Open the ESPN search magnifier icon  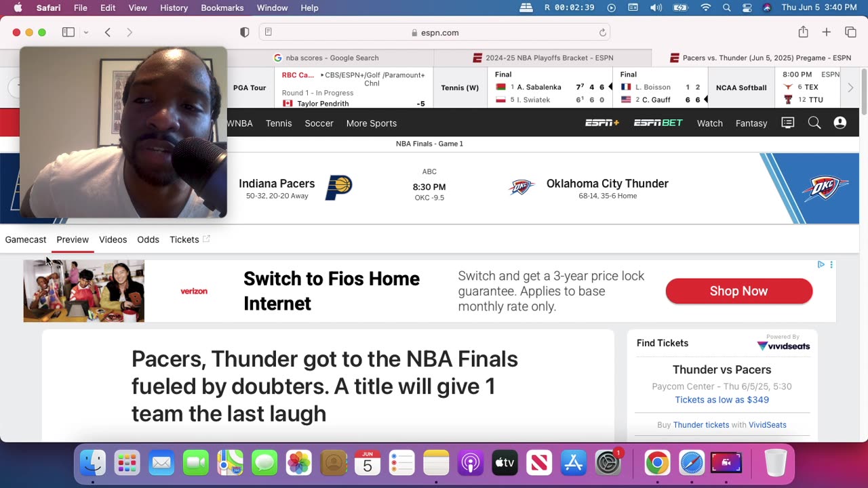click(814, 123)
